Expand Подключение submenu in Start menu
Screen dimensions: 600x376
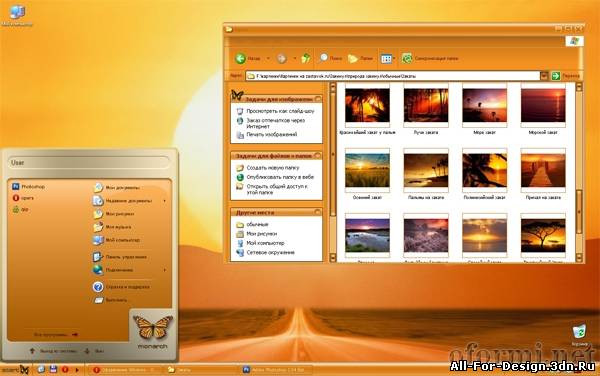(165, 270)
